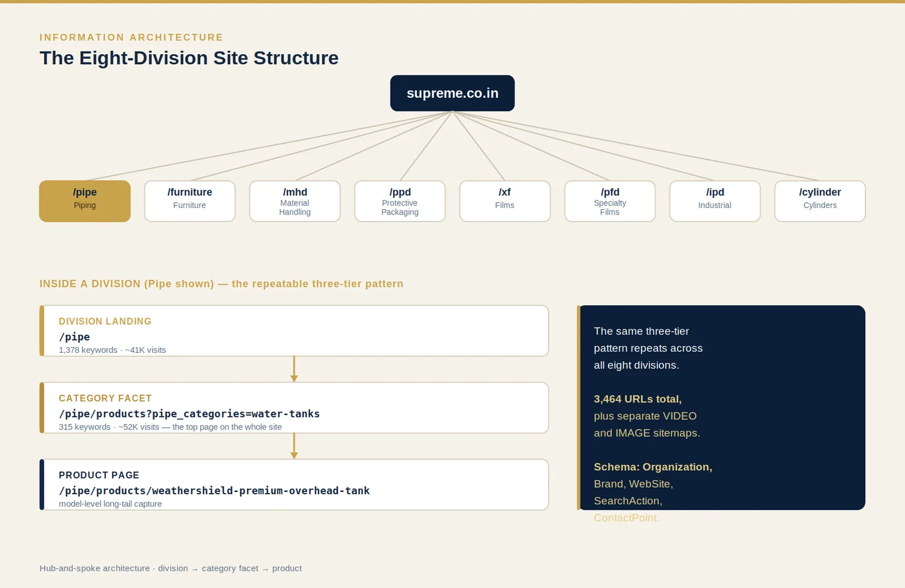Image resolution: width=905 pixels, height=588 pixels.
Task: Click the Schema: Organization line
Action: click(x=653, y=467)
